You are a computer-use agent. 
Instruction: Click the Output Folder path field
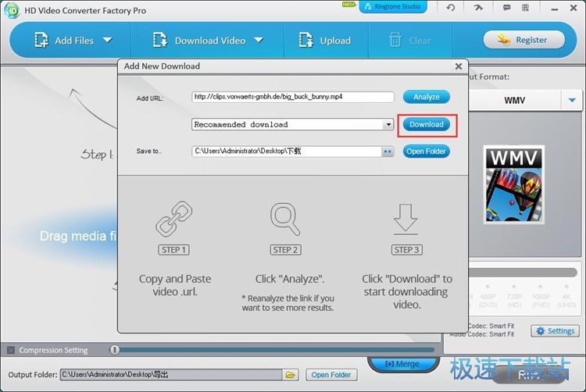[x=171, y=375]
